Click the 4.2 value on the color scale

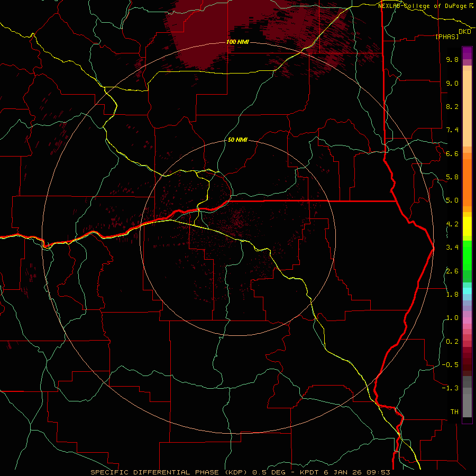452,224
